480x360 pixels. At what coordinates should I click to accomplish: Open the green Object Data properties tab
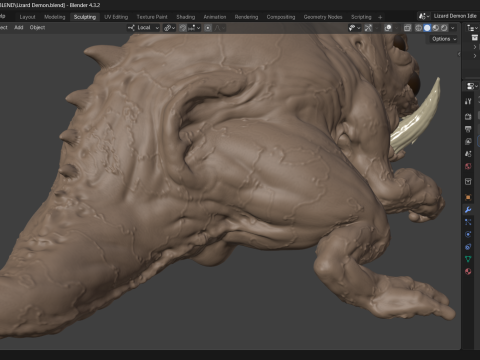pos(468,259)
